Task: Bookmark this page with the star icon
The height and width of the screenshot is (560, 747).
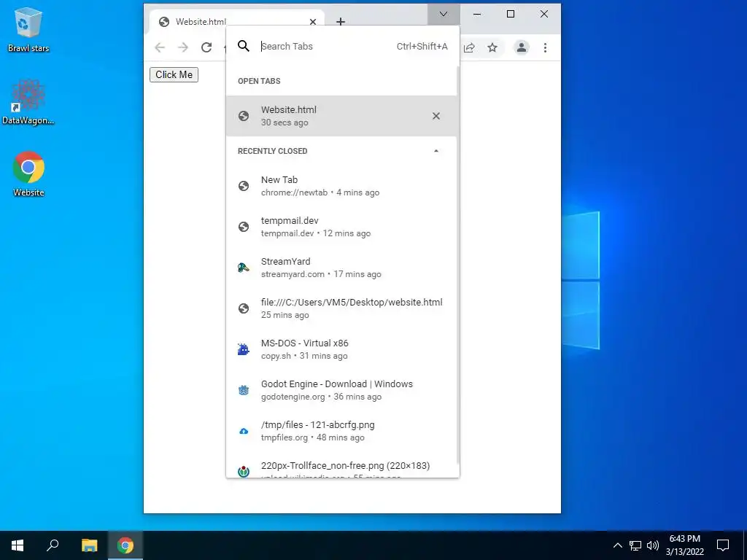Action: point(492,47)
